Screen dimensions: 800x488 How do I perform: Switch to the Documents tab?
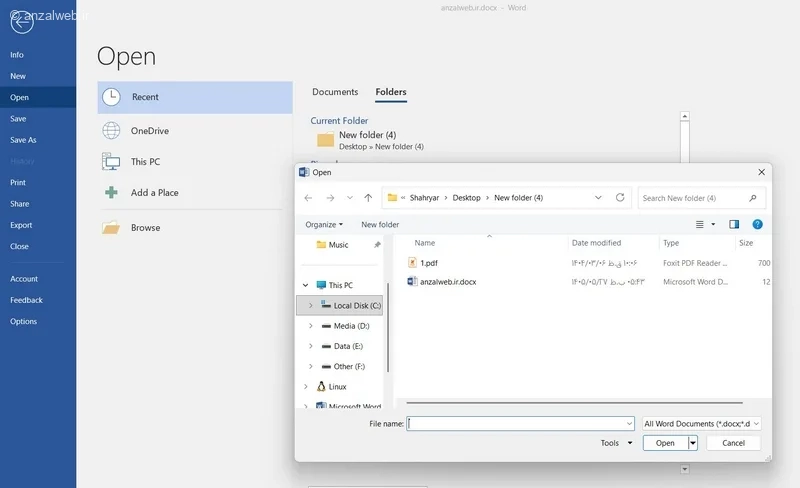pos(335,92)
